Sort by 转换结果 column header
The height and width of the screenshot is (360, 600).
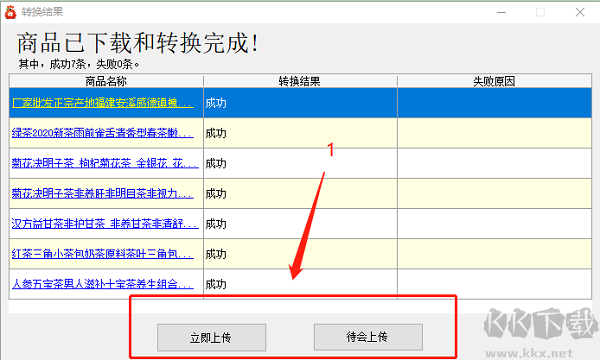[x=300, y=81]
